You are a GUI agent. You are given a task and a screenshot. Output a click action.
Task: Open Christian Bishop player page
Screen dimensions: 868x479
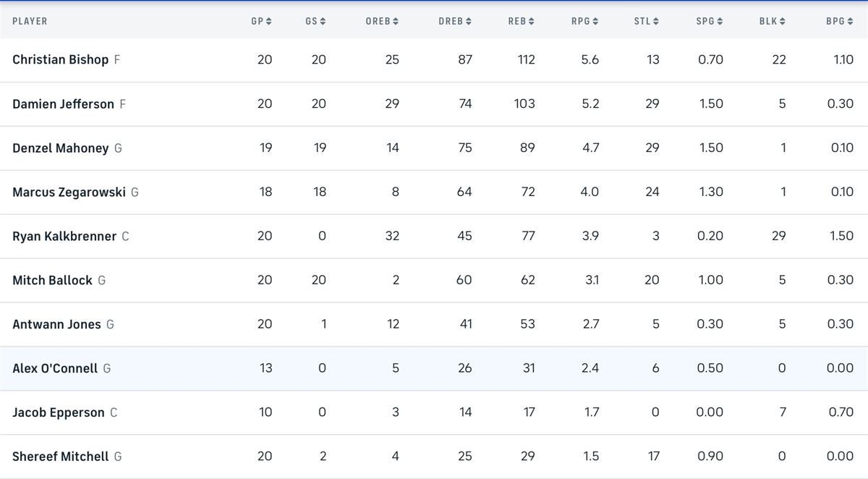pyautogui.click(x=60, y=60)
